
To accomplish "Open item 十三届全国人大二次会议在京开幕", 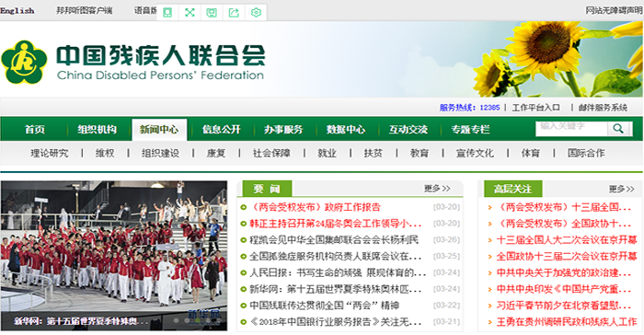I will coord(567,239).
